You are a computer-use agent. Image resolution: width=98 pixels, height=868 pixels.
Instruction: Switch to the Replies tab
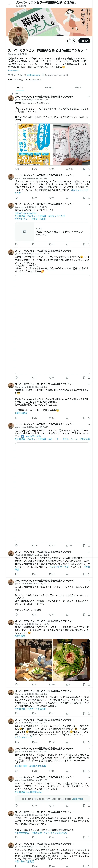[x=49, y=87]
